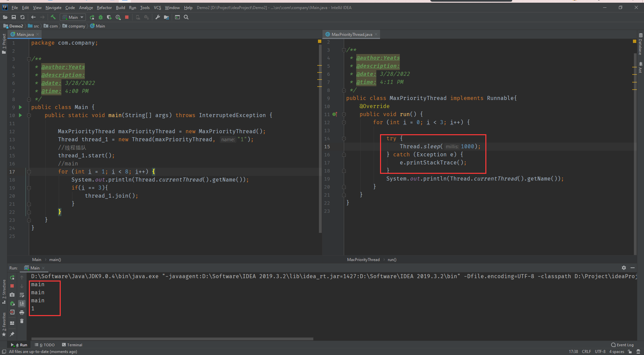Viewport: 644px width, 355px height.
Task: Click the Open file toolbar icon
Action: [x=5, y=17]
